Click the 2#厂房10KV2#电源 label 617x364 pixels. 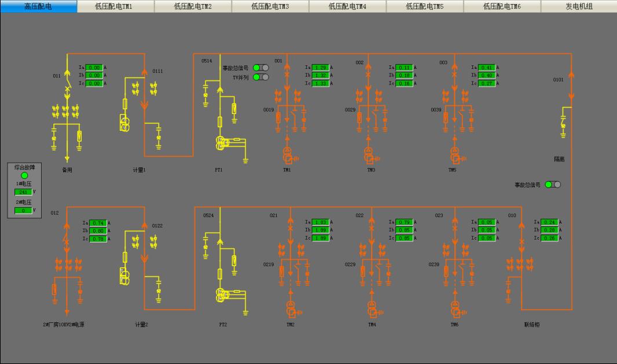[x=64, y=325]
